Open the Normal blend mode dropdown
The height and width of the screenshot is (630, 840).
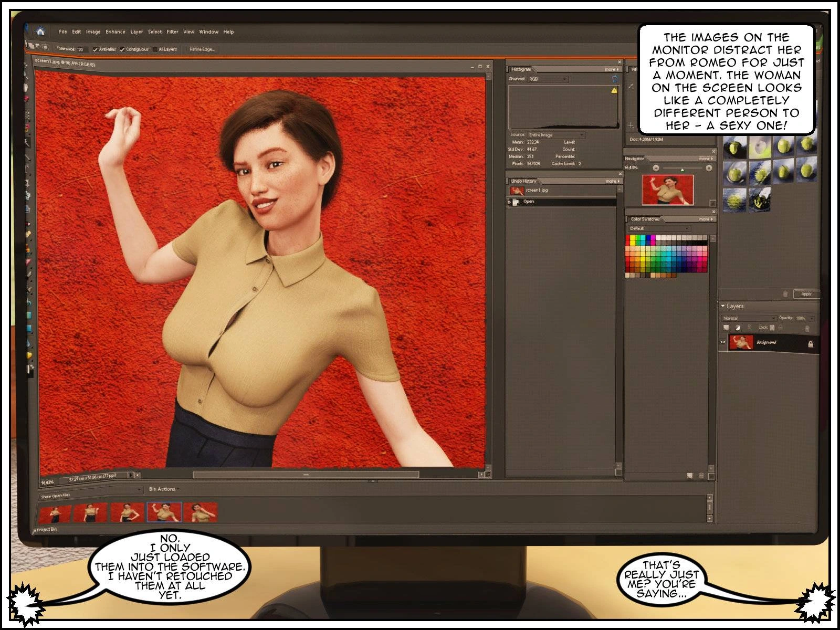[x=748, y=318]
